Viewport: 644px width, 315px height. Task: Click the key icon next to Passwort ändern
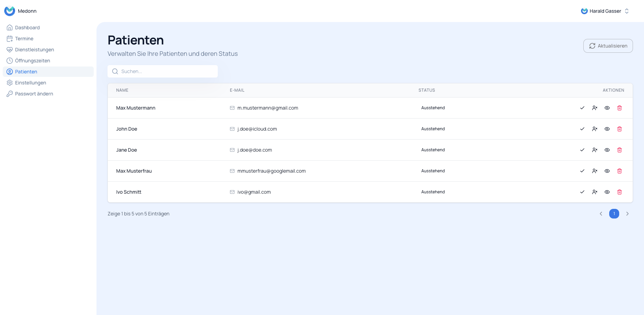[10, 93]
